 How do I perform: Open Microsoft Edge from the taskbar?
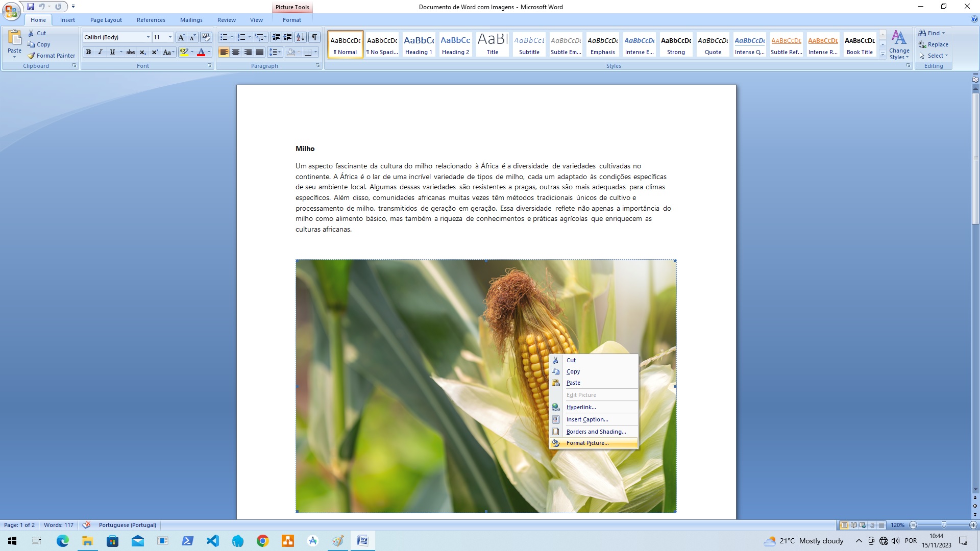click(63, 541)
